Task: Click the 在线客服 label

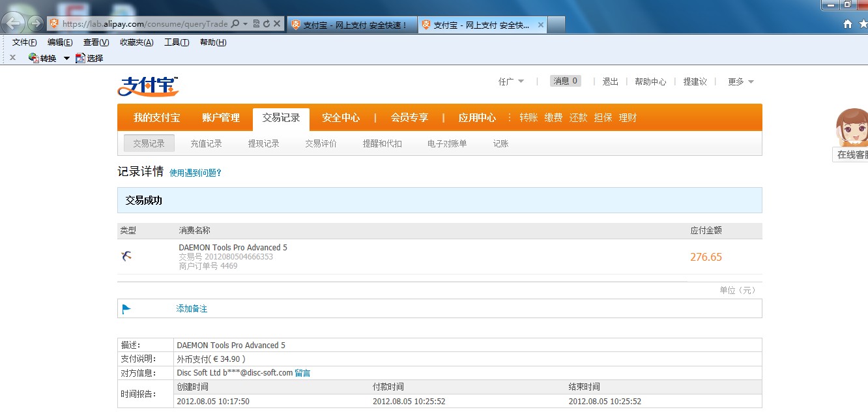Action: click(x=851, y=155)
